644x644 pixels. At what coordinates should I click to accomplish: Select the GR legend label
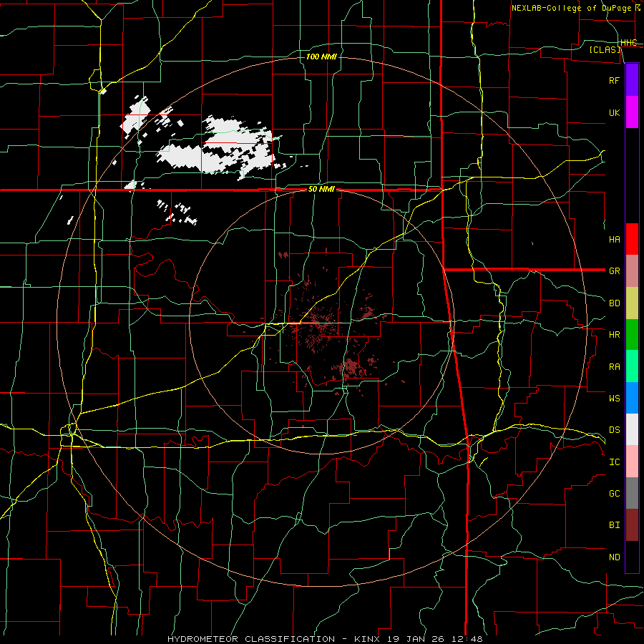click(614, 271)
